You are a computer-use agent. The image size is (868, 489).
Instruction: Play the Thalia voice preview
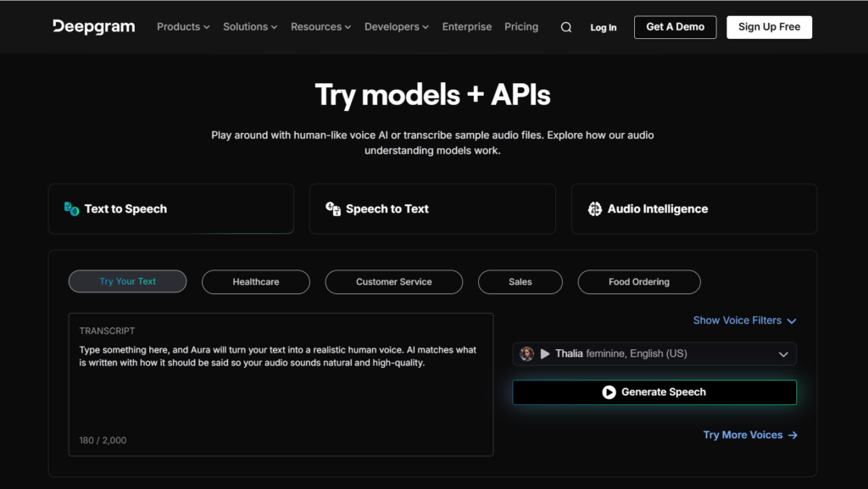(545, 353)
